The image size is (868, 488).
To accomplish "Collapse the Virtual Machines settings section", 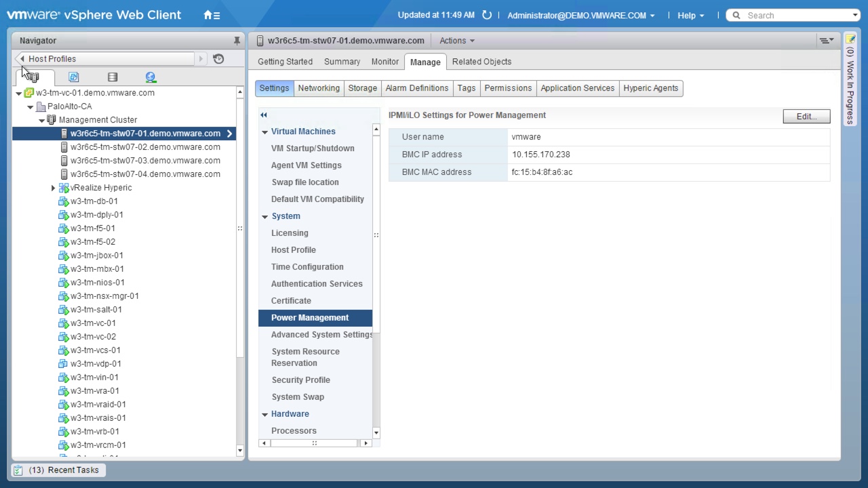I will (264, 131).
